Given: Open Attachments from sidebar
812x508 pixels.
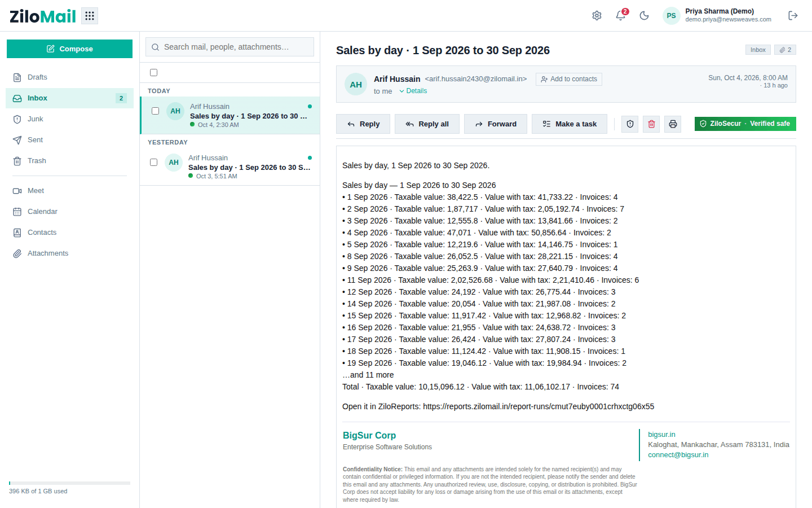Looking at the screenshot, I should point(69,253).
